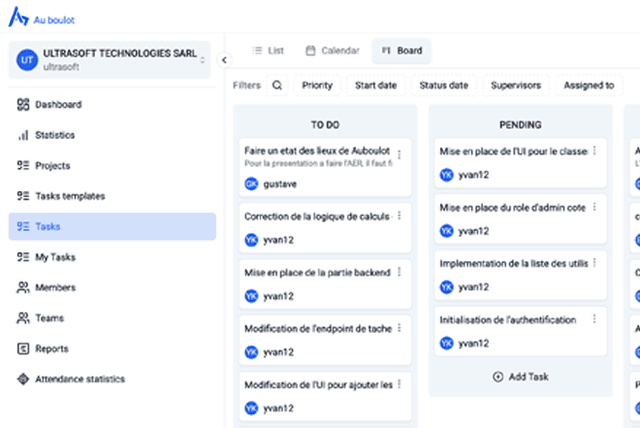
Task: Select the Board view tab
Action: pyautogui.click(x=402, y=51)
